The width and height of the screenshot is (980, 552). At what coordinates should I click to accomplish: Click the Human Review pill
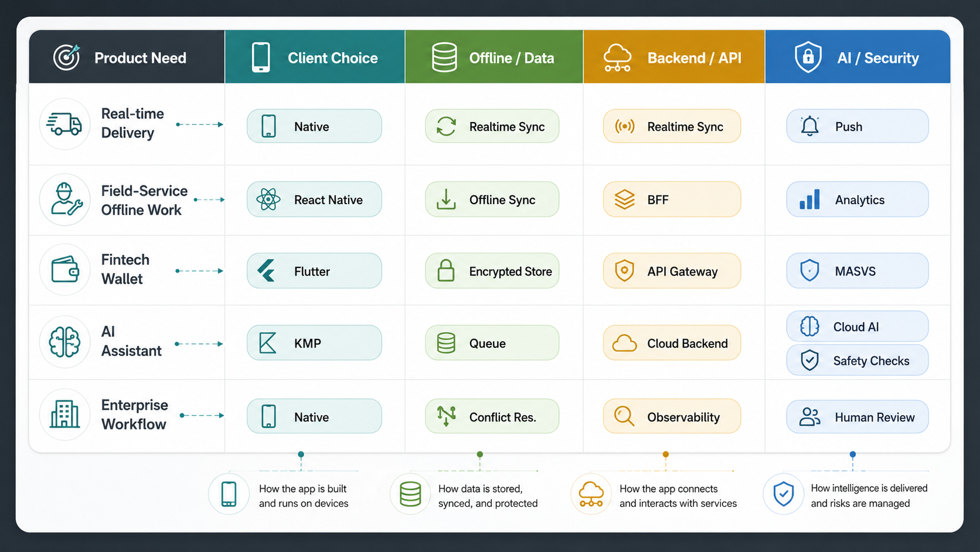tap(857, 416)
